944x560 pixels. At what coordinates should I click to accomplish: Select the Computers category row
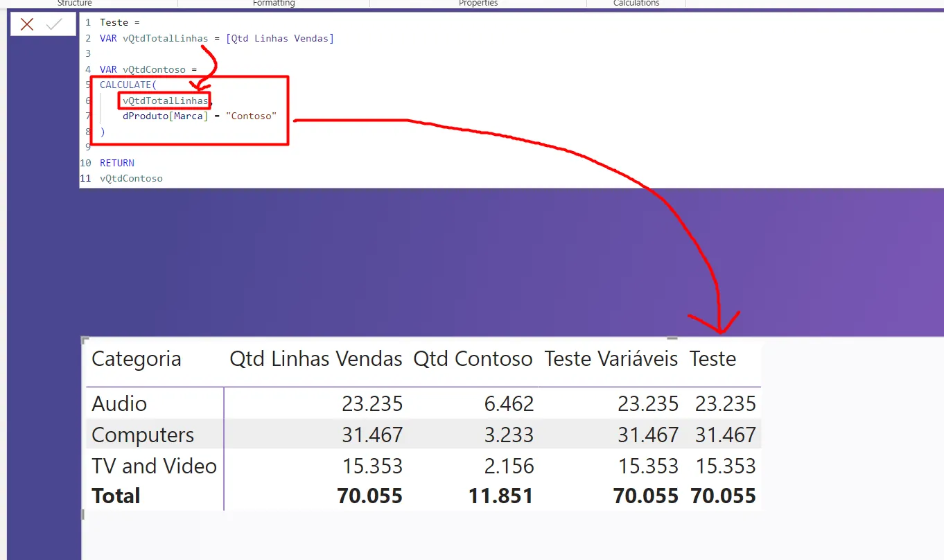(x=143, y=435)
